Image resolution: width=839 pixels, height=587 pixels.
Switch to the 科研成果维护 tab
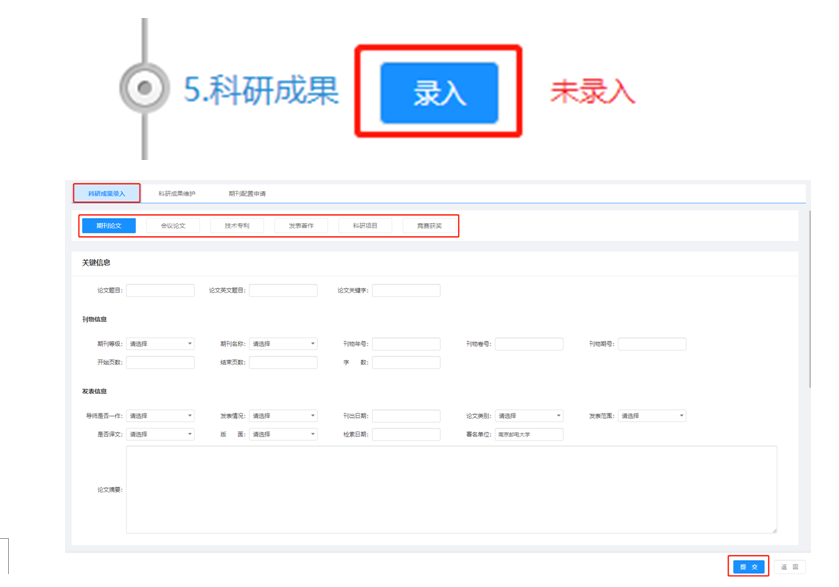(x=177, y=193)
